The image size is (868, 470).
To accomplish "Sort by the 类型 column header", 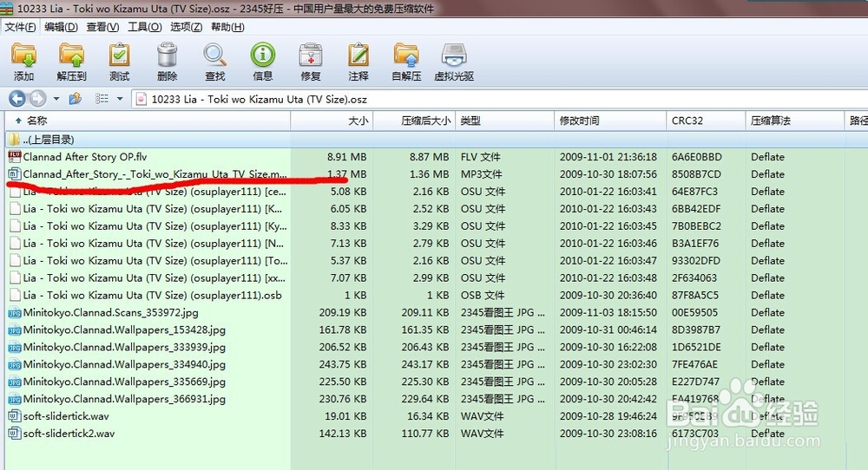I will tap(504, 121).
